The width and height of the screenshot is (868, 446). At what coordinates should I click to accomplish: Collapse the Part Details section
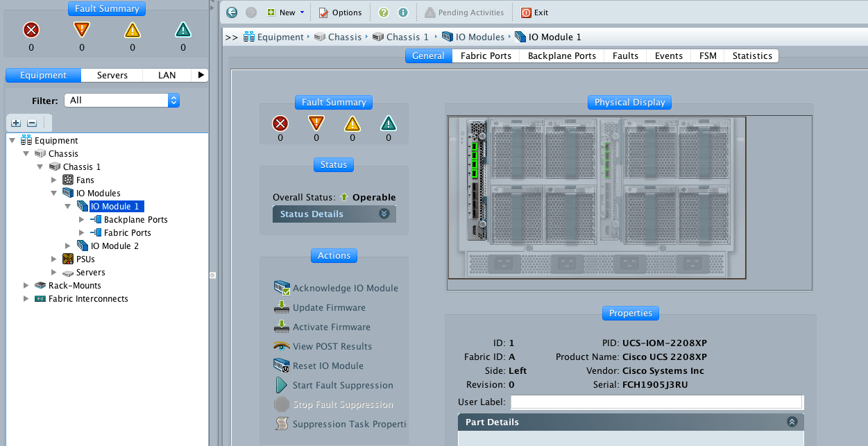[x=792, y=422]
